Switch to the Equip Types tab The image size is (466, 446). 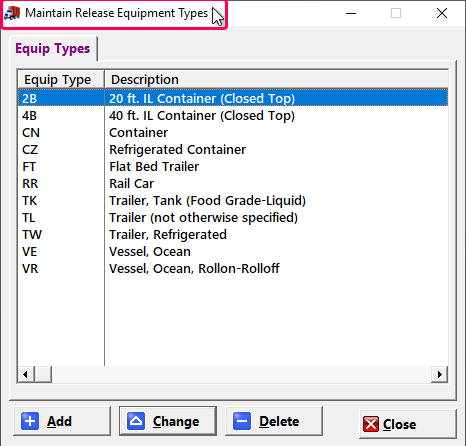click(53, 49)
